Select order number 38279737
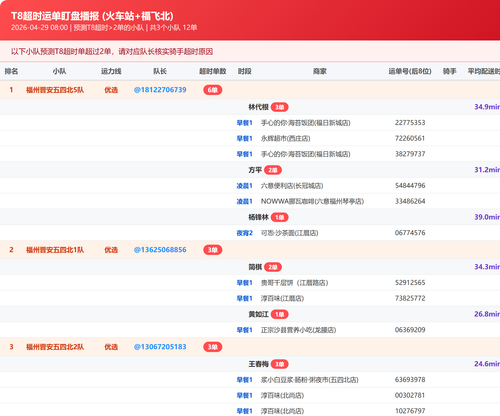This screenshot has width=500, height=416. pos(410,154)
